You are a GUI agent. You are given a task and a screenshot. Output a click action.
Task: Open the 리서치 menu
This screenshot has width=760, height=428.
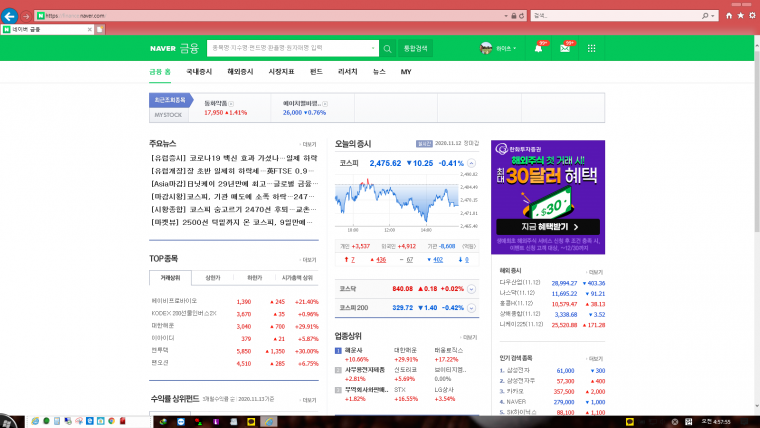tap(348, 72)
